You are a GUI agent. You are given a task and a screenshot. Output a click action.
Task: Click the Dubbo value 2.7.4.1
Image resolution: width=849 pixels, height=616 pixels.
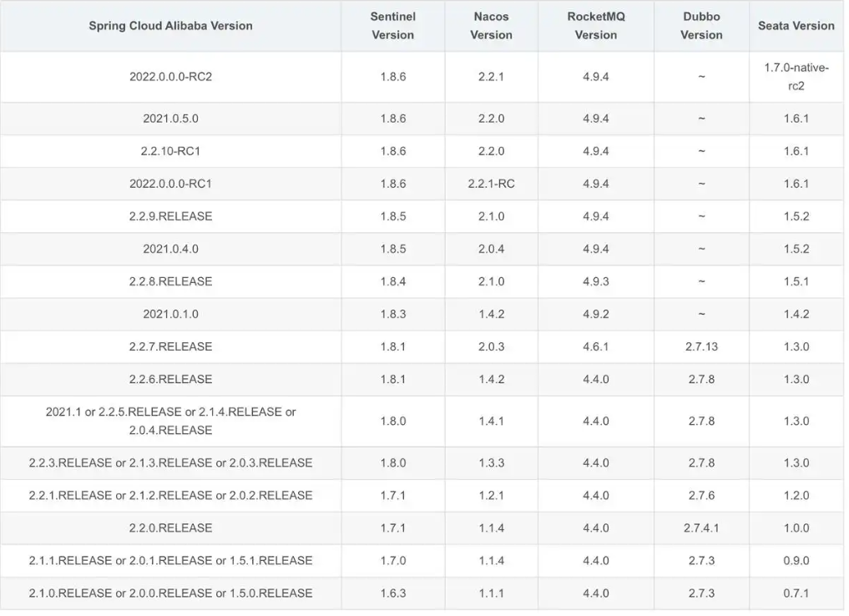tap(701, 528)
